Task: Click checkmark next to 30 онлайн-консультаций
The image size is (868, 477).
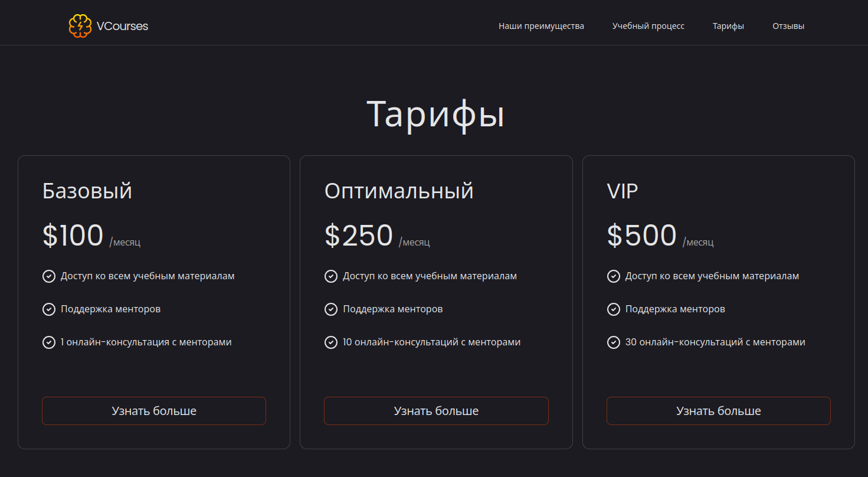Action: click(614, 342)
